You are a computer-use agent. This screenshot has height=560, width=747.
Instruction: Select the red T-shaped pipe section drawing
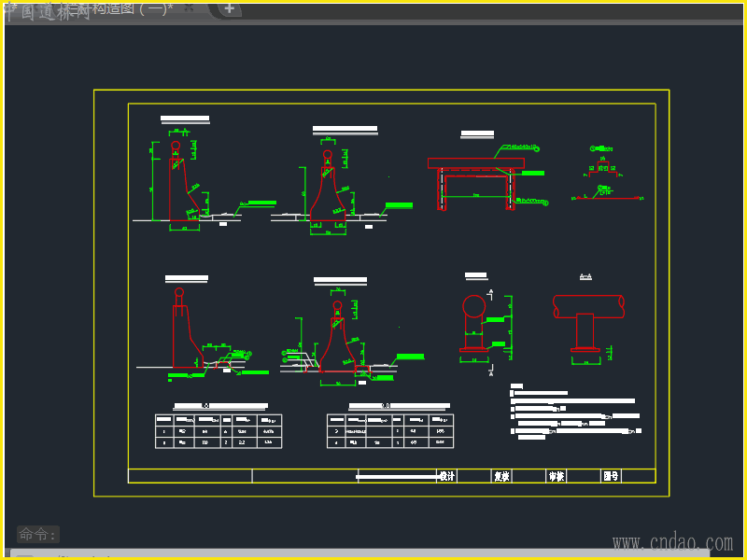click(x=588, y=322)
